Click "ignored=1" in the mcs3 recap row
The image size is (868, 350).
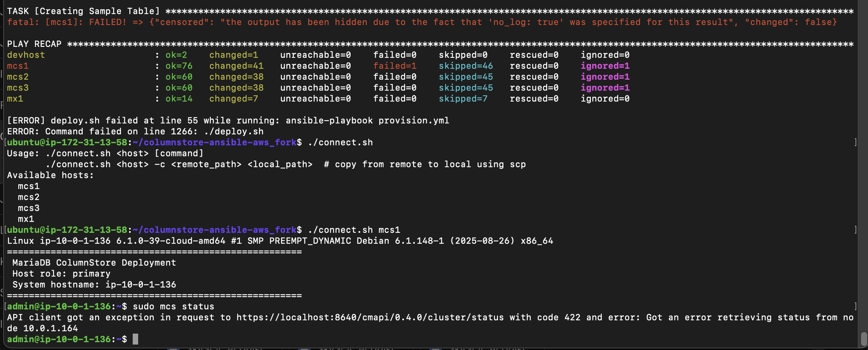coord(605,88)
